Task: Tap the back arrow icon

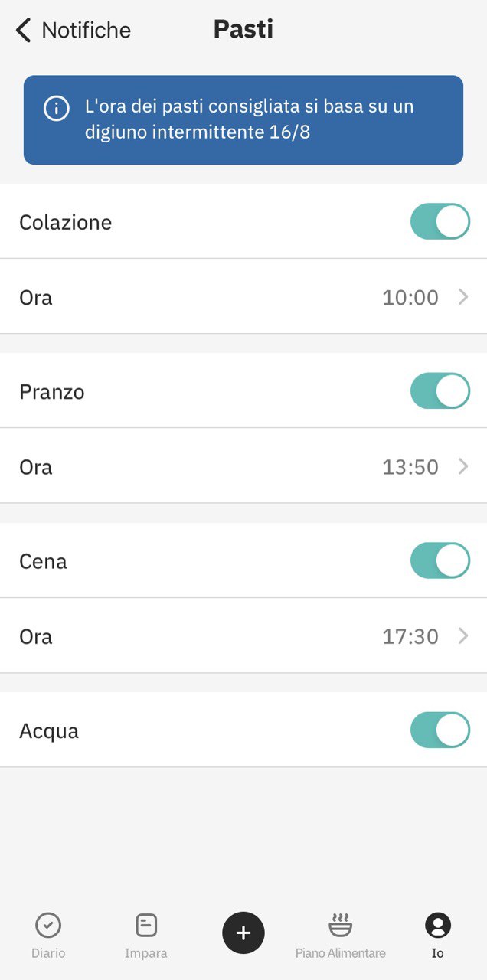Action: click(24, 31)
